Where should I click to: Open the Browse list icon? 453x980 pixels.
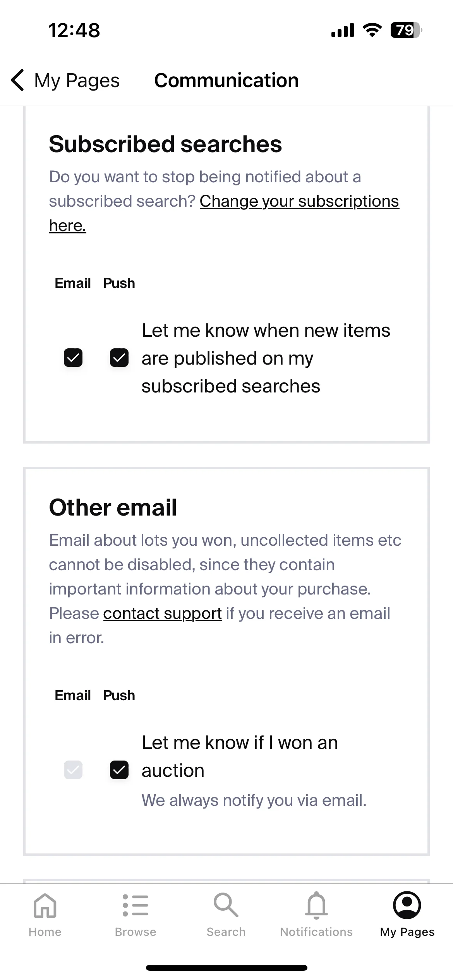[136, 905]
